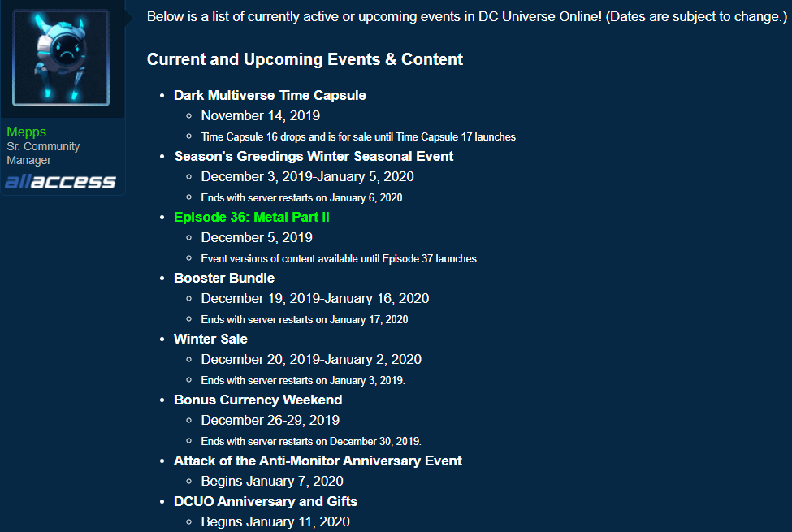Click the 'December 20, 2019-January 2, 2020' date

point(311,359)
